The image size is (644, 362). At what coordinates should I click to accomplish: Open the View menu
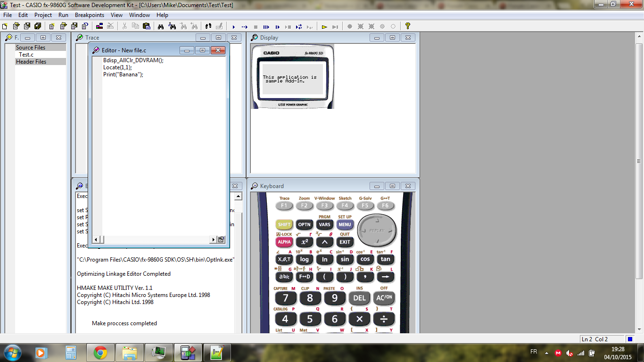[x=116, y=15]
